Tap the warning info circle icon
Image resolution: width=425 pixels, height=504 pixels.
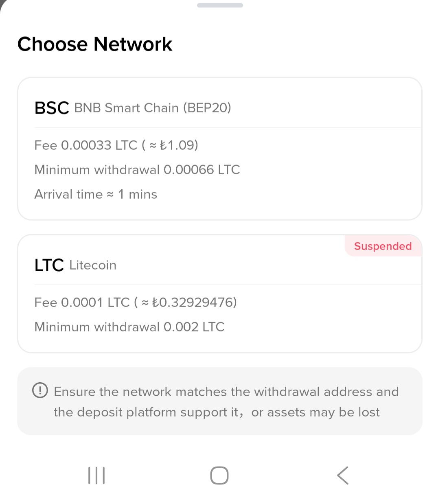coord(40,391)
